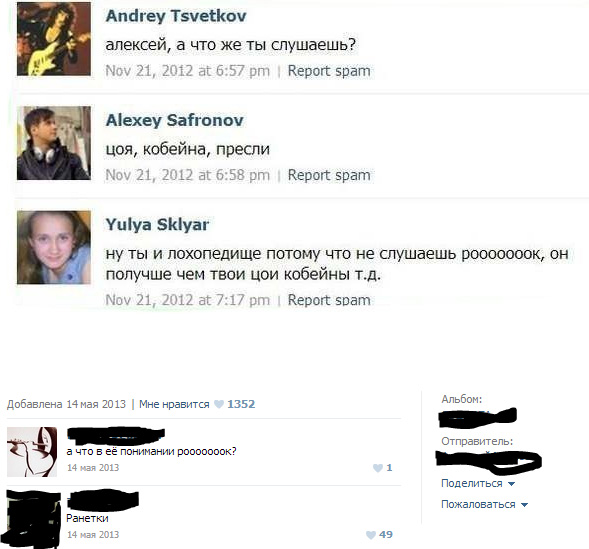Open the Yulya Sklyar profile name

(x=157, y=225)
